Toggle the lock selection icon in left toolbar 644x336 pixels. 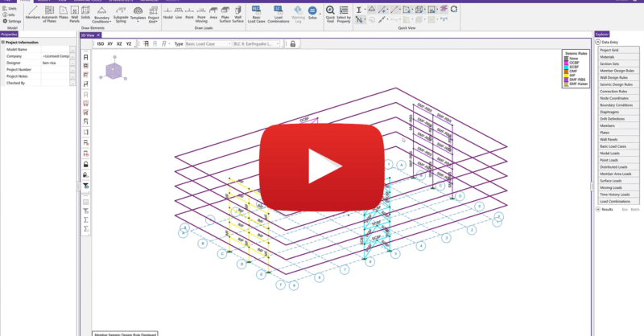pos(85,164)
